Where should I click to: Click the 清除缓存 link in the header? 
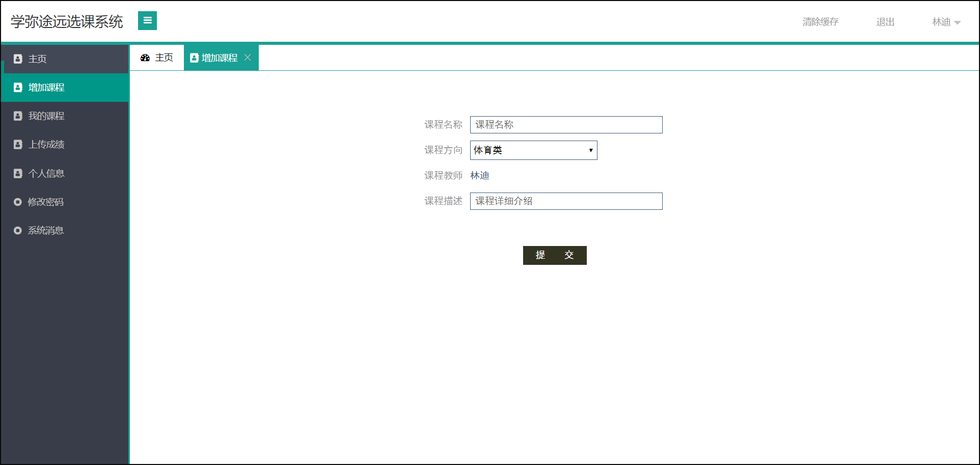[820, 22]
